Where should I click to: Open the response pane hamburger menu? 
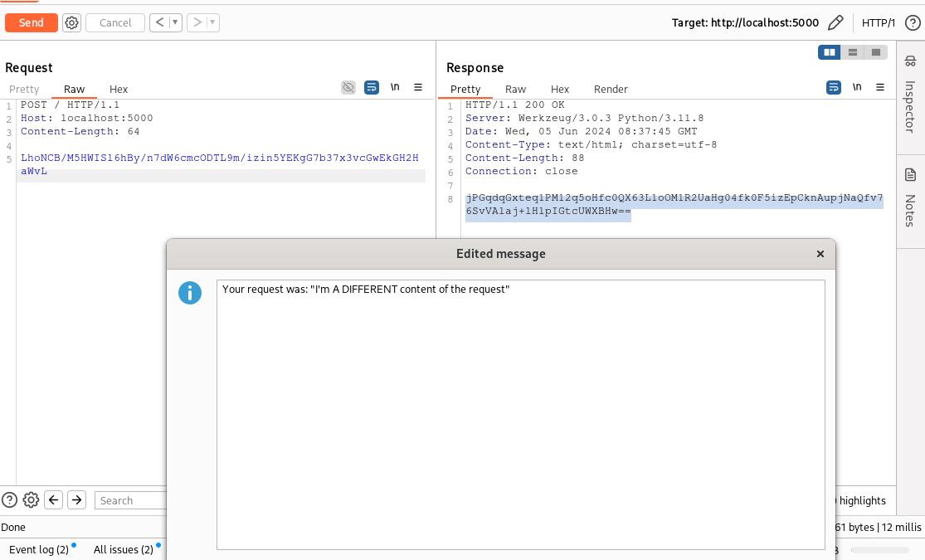(x=880, y=87)
